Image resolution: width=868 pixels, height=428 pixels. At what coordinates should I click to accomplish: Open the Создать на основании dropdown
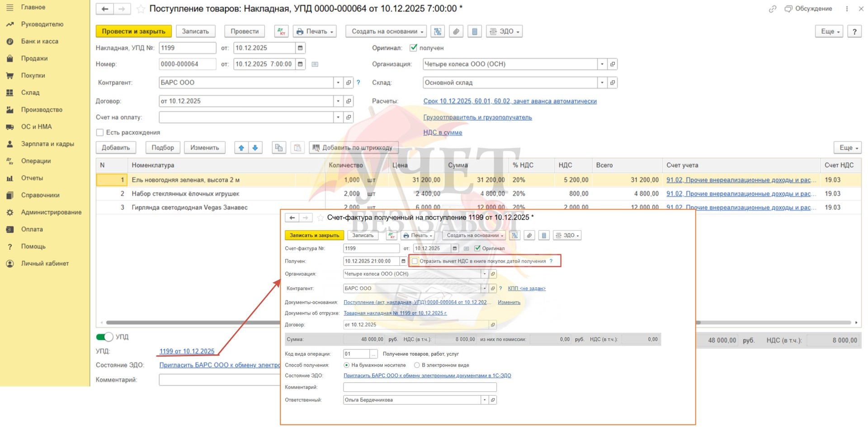[x=386, y=31]
